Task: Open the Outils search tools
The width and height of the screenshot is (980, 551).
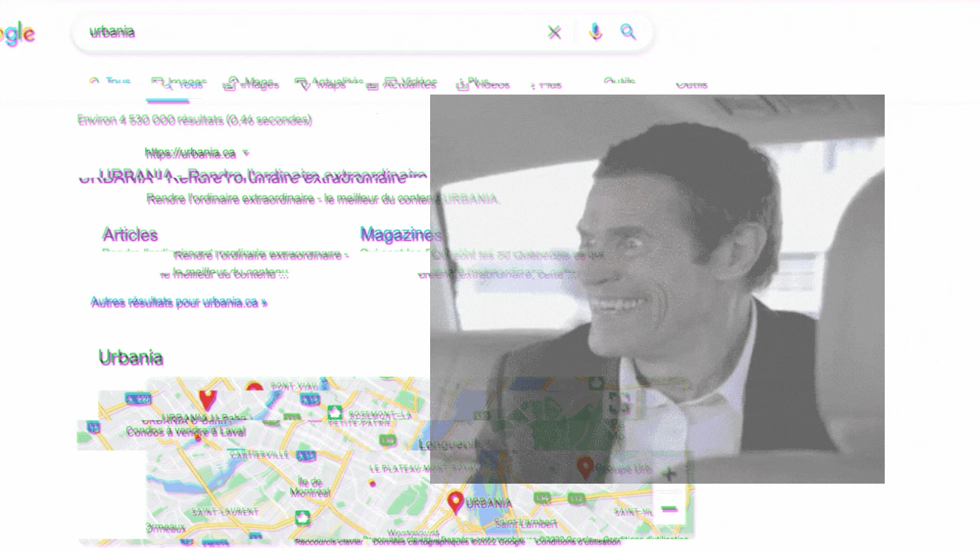Action: [x=691, y=84]
